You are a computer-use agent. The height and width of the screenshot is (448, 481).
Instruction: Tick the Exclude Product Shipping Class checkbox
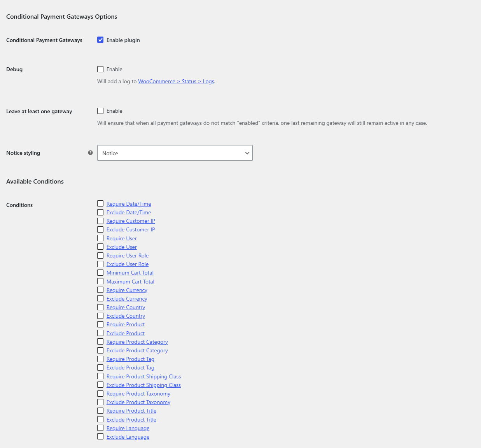tap(100, 385)
